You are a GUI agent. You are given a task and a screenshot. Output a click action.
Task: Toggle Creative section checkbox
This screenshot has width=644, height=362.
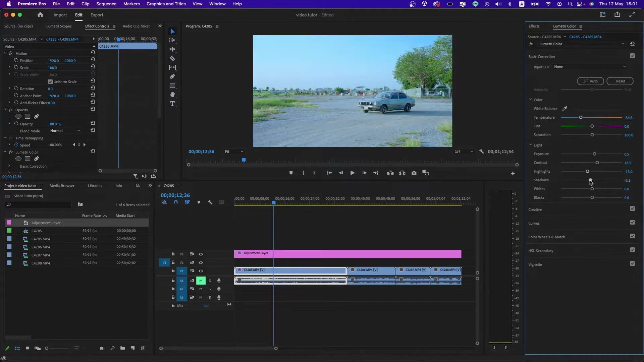[x=632, y=208]
